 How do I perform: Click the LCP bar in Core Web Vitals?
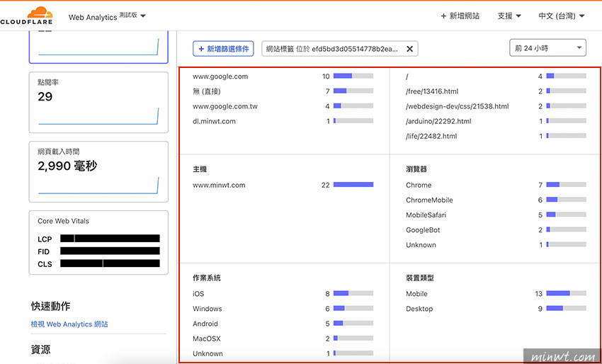[x=110, y=239]
